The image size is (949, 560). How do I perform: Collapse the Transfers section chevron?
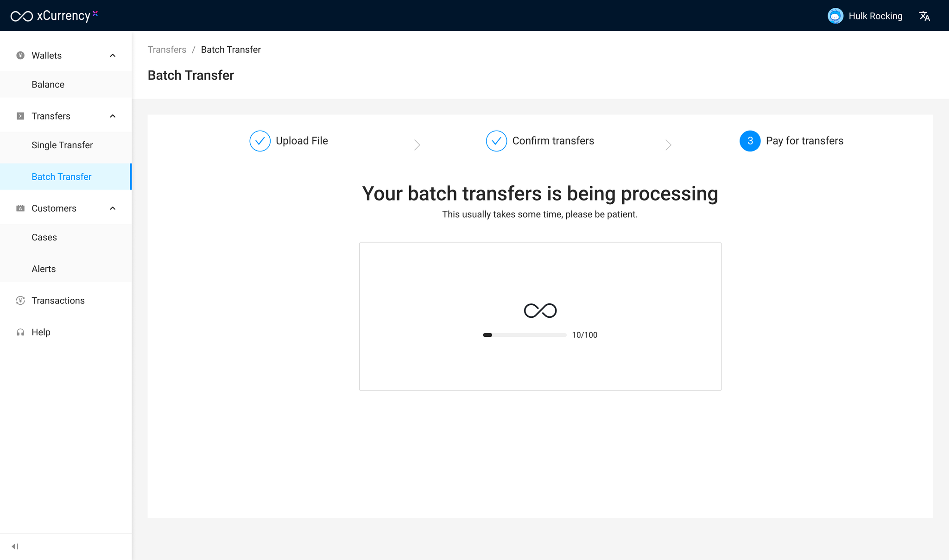(113, 116)
